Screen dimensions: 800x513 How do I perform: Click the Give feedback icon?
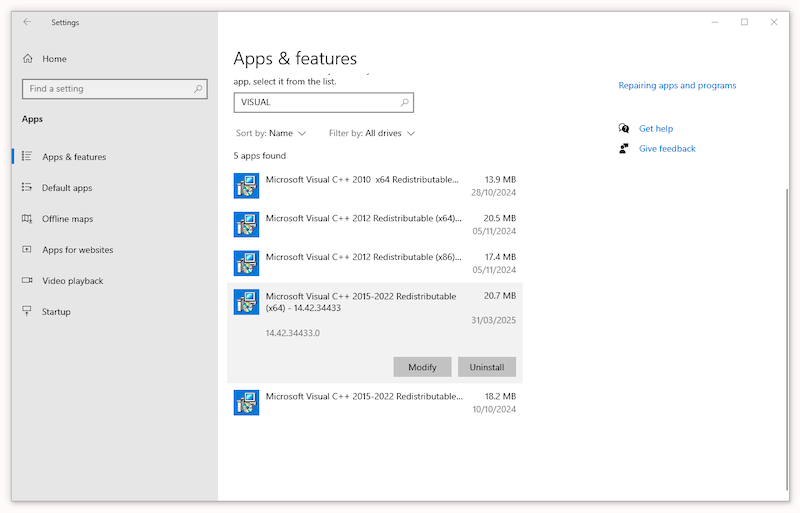click(624, 149)
